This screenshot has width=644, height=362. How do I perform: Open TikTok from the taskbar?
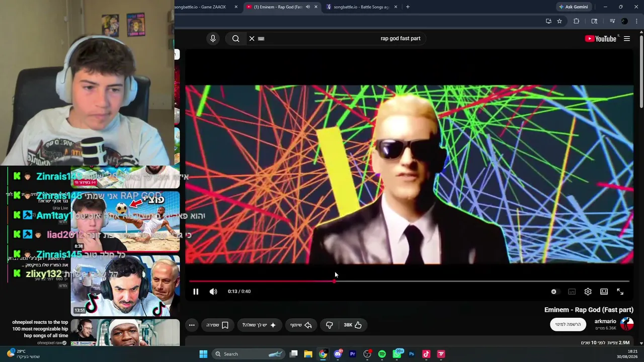426,354
